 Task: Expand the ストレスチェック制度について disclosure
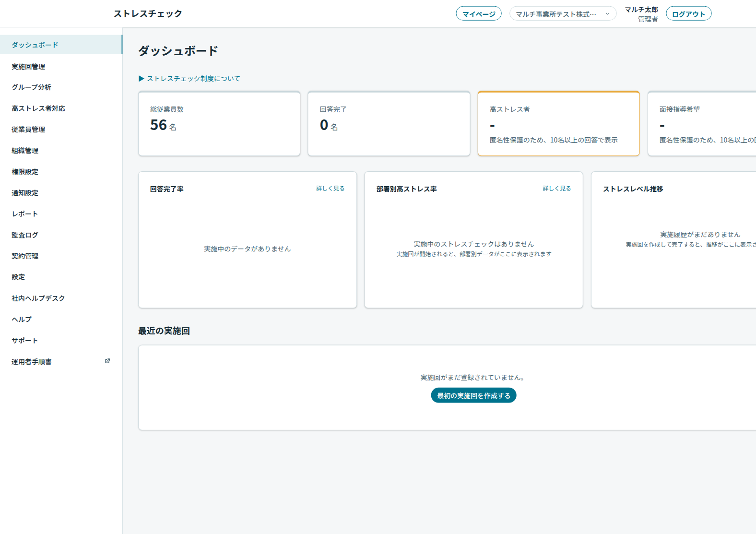tap(189, 79)
